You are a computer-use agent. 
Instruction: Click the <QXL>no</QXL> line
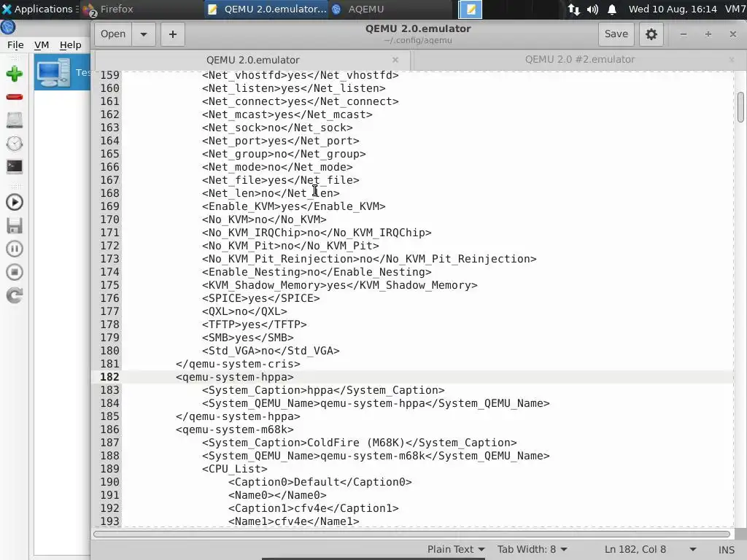[244, 311]
